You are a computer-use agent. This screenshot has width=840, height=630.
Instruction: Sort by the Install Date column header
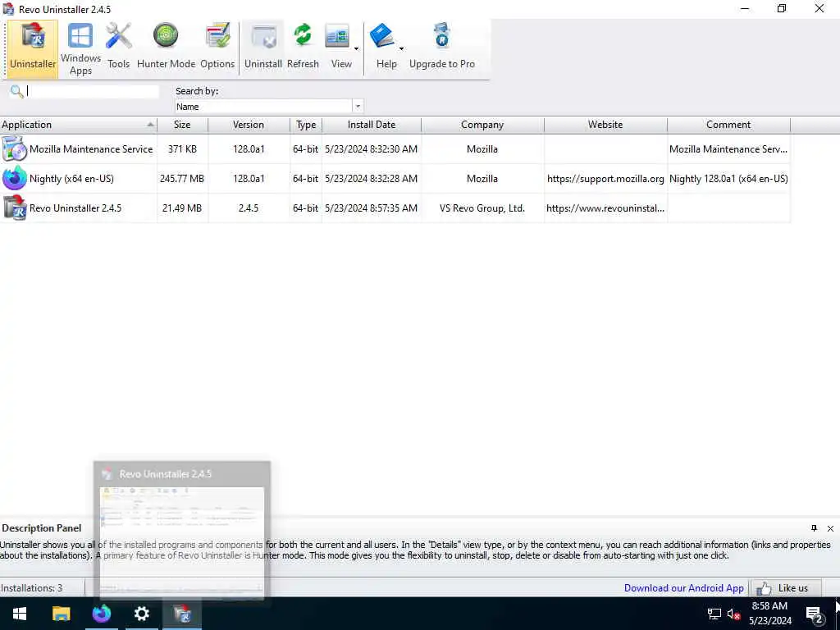[x=372, y=125]
